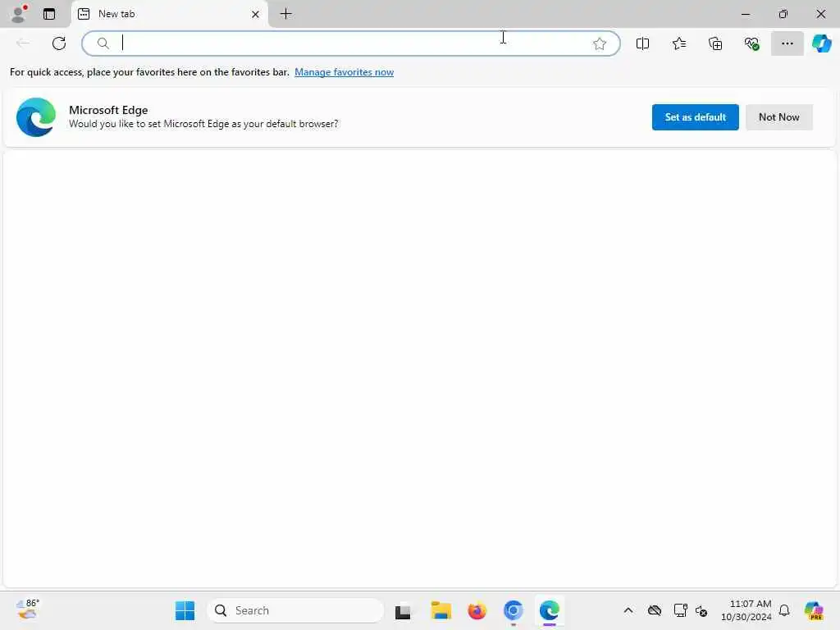Show hidden system tray icons chevron
840x630 pixels.
628,610
